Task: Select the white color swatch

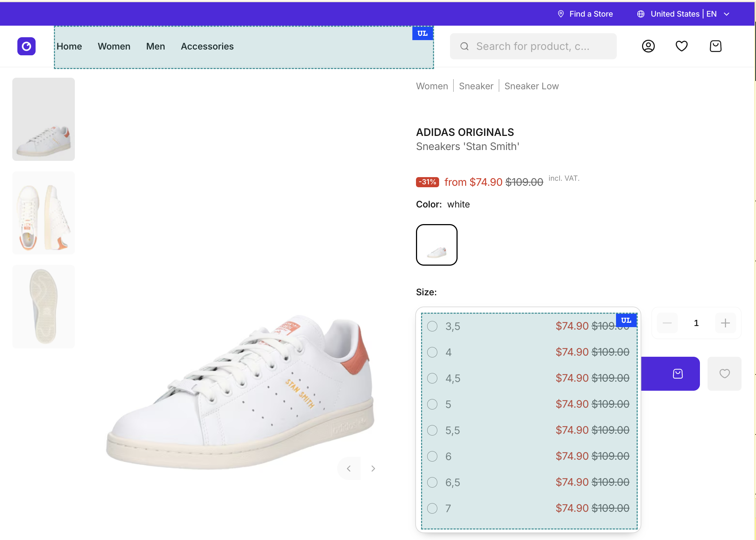Action: tap(437, 245)
